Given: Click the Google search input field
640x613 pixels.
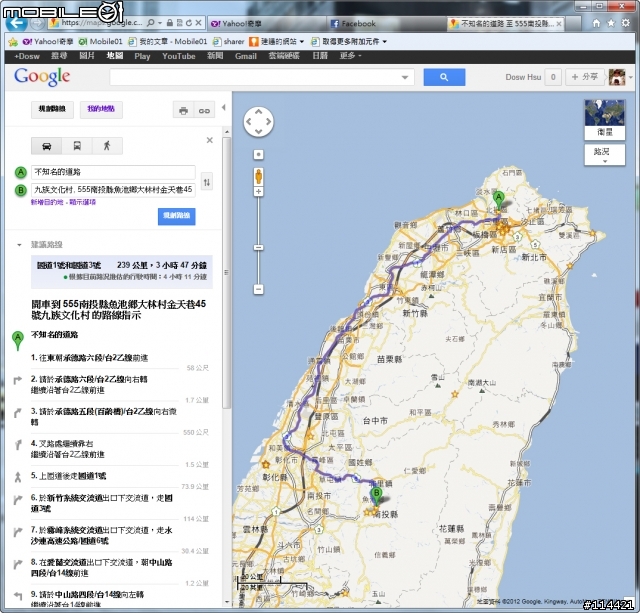Looking at the screenshot, I should [255, 77].
